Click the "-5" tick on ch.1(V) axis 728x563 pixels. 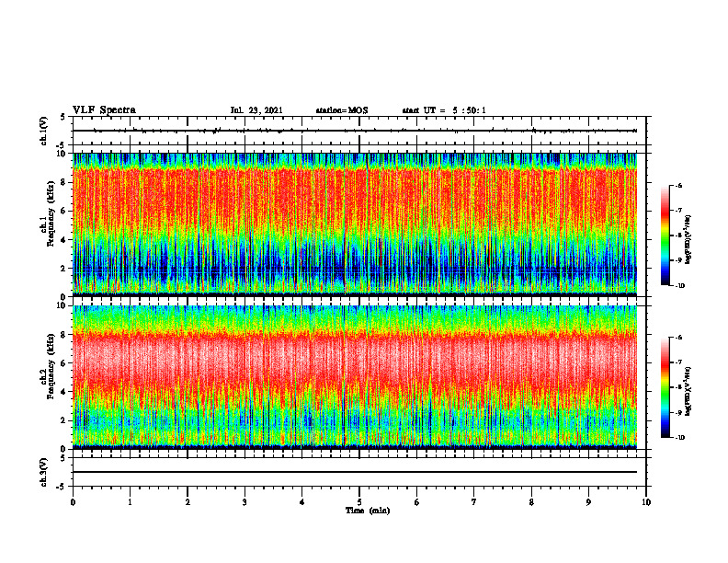[x=62, y=145]
